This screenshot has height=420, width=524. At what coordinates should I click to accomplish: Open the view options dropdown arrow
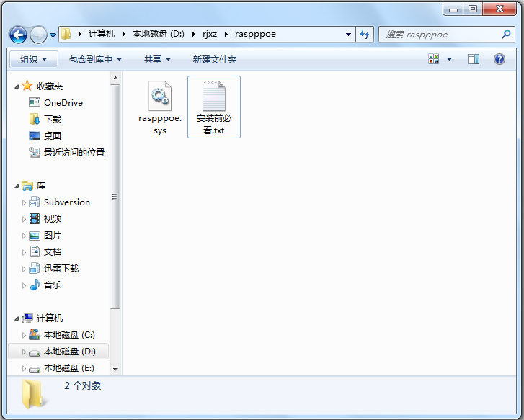coord(450,59)
